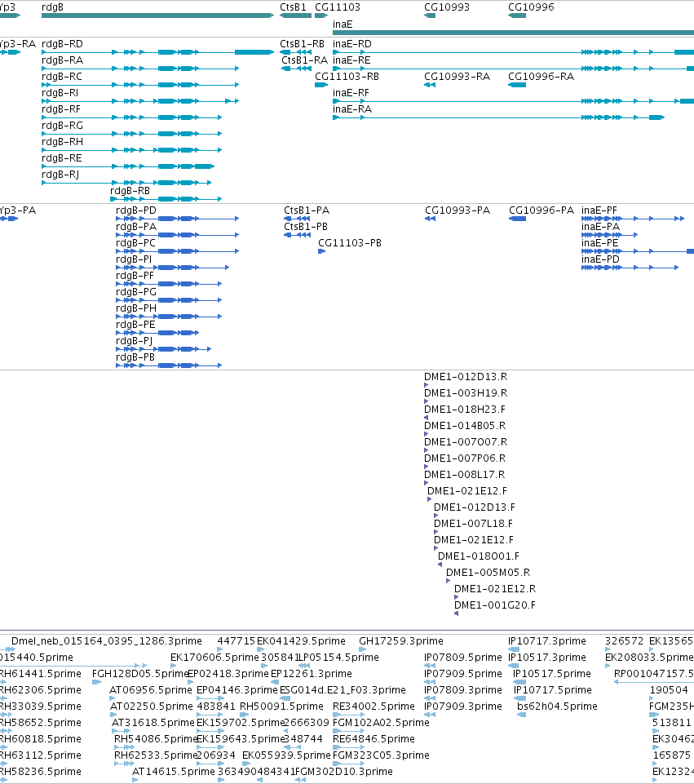Image resolution: width=694 pixels, height=784 pixels.
Task: Select transcript rdgB-RE
Action: click(x=128, y=166)
